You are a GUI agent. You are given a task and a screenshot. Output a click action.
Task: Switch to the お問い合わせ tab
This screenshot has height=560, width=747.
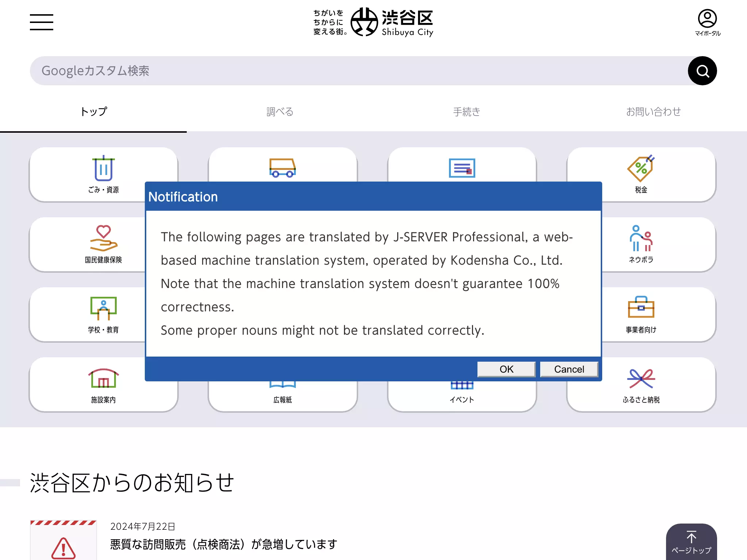tap(654, 112)
